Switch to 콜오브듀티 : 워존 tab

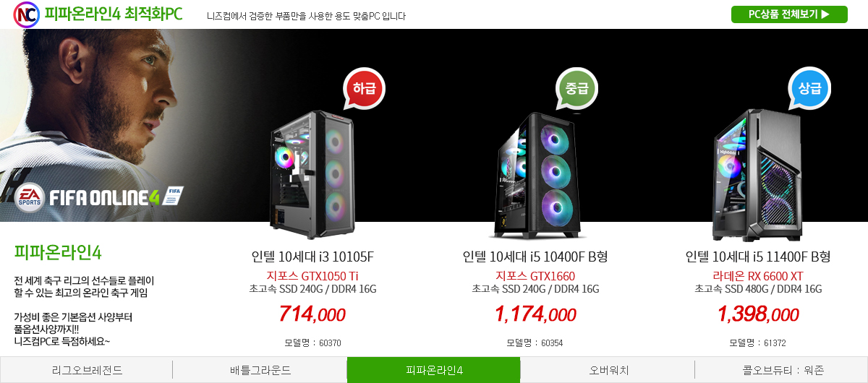pos(782,370)
